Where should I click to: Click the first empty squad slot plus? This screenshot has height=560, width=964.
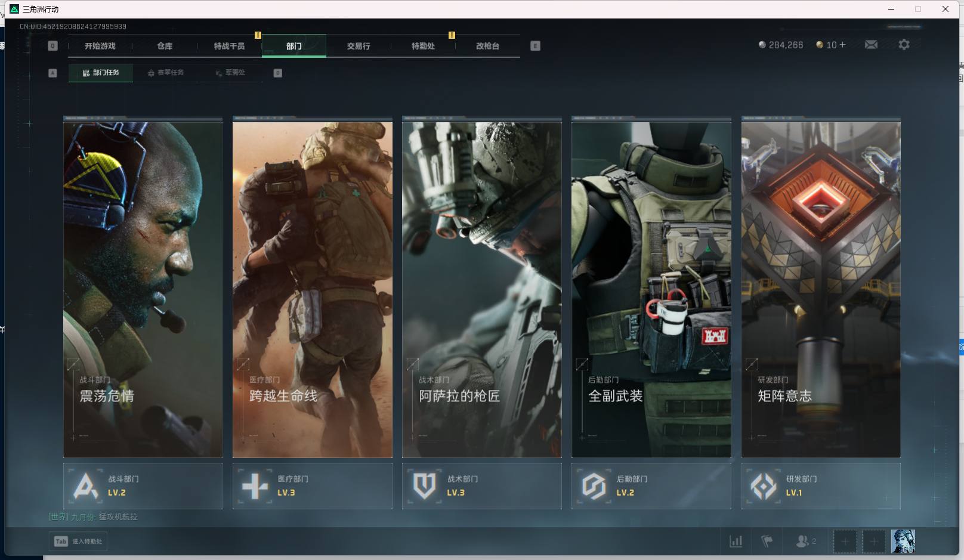pyautogui.click(x=845, y=541)
